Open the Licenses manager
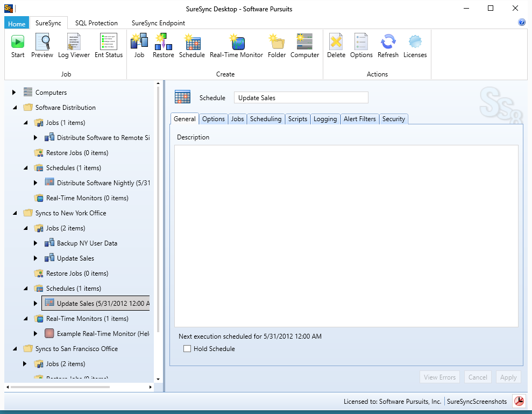Viewport: 532px width, 414px height. (415, 45)
